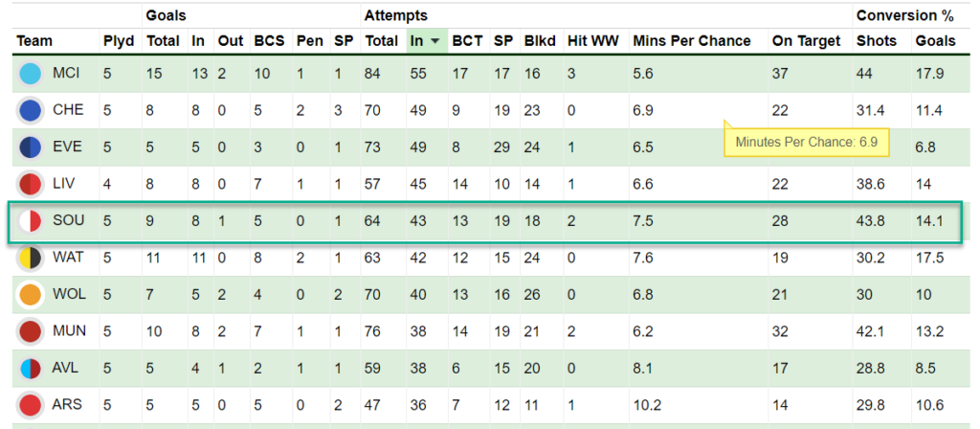Click the Southampton red-white team badge
Screen dimensions: 980x429
click(x=30, y=221)
